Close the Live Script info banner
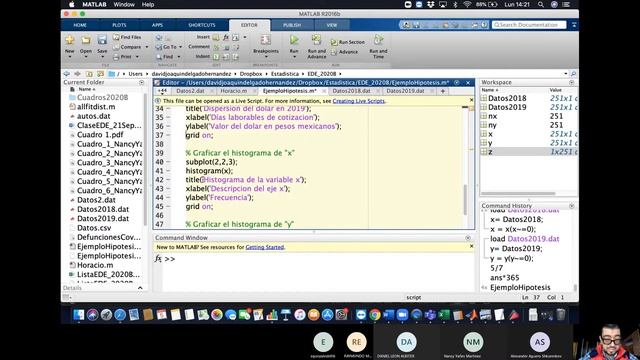The image size is (640, 360). (471, 100)
